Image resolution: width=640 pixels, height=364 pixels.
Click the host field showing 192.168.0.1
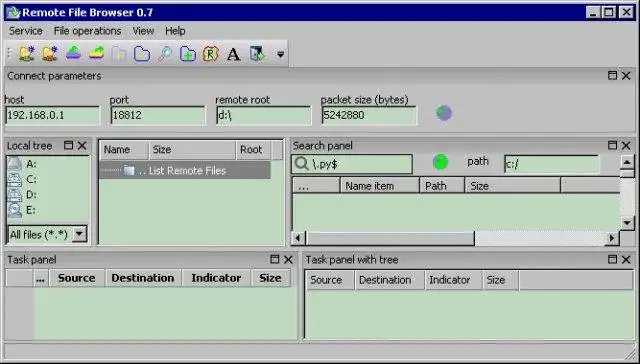[x=53, y=115]
